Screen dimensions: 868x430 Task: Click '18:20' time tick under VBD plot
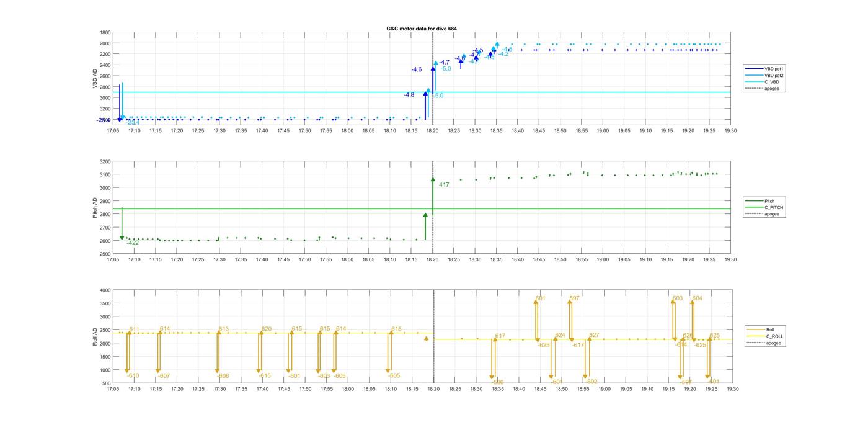coord(433,131)
